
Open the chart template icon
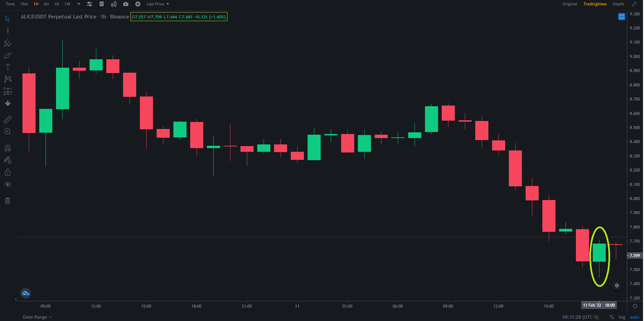(x=102, y=4)
